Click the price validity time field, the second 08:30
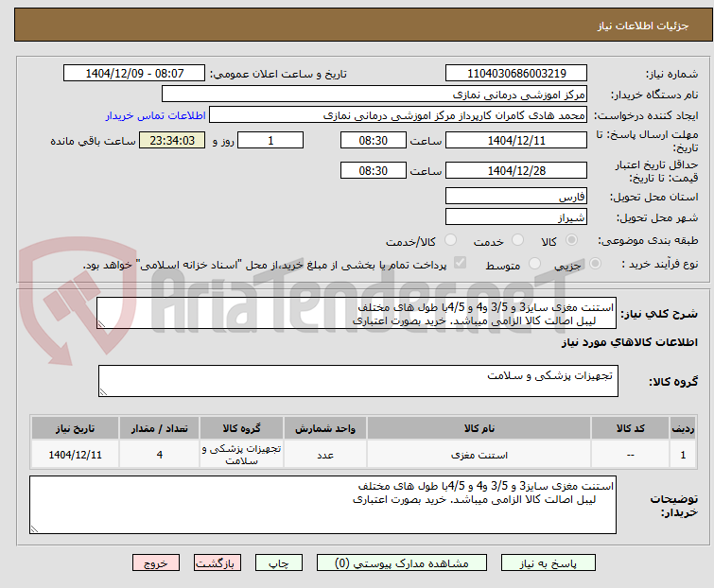Viewport: 714px width, 588px height. click(x=373, y=171)
